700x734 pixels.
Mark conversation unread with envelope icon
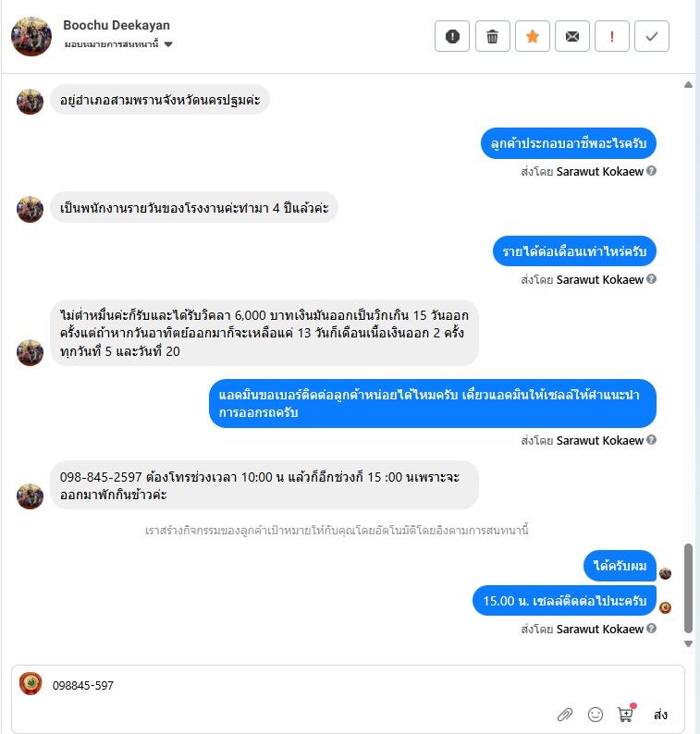571,36
